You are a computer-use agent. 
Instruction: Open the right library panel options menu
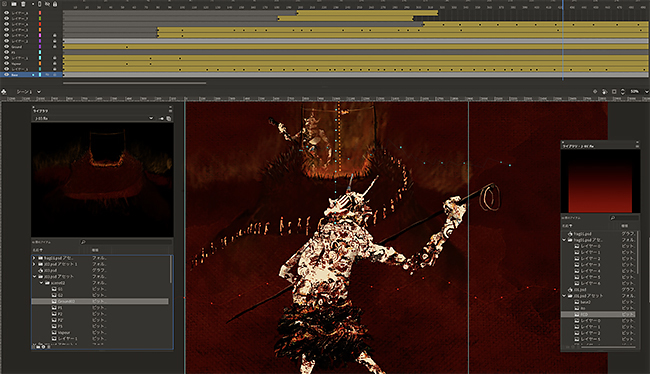pyautogui.click(x=637, y=146)
